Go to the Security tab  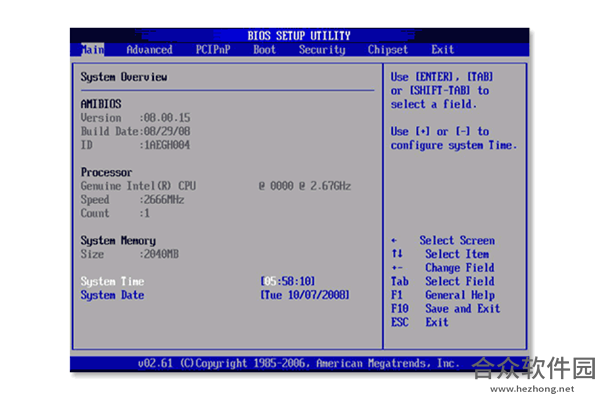click(322, 50)
